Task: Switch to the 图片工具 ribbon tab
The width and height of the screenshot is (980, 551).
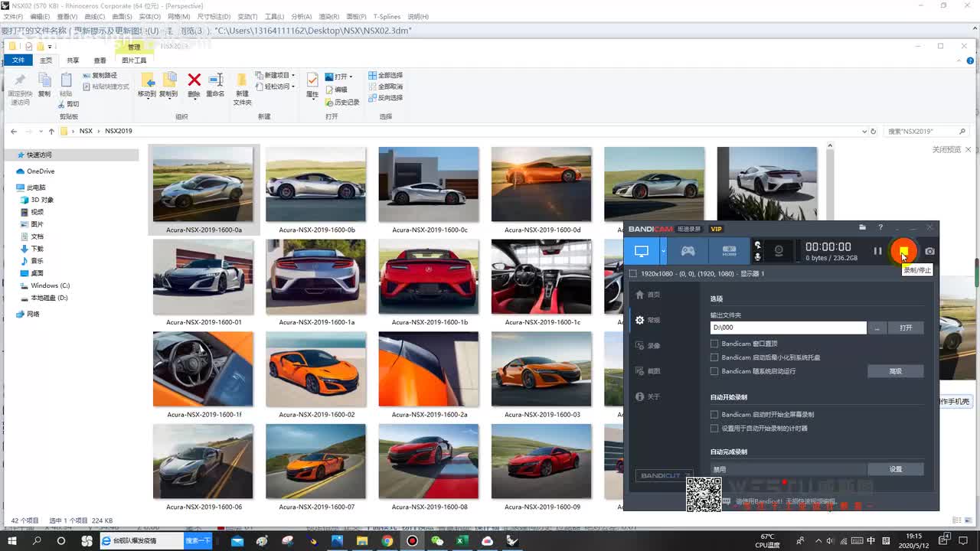Action: pyautogui.click(x=134, y=60)
